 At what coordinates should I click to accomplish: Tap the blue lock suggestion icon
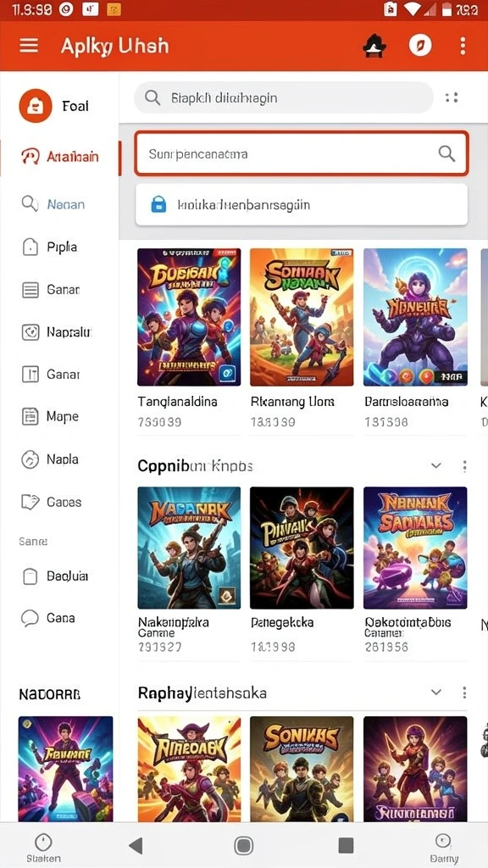(158, 205)
